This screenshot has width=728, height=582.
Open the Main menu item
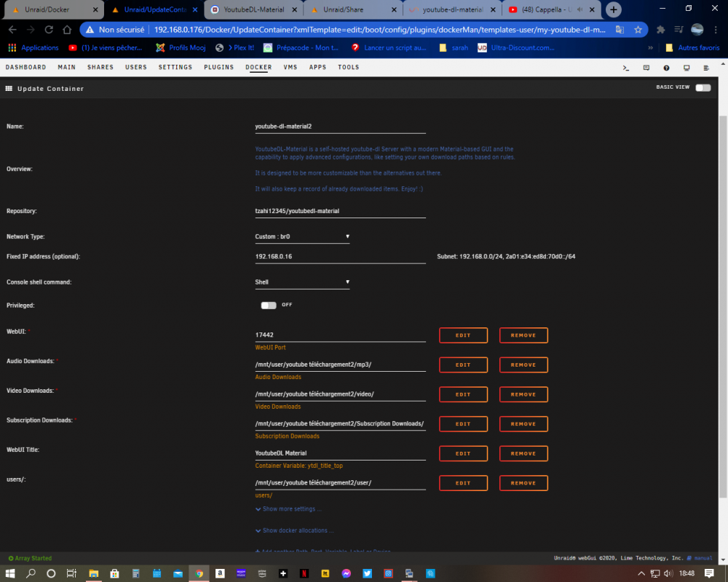pos(66,68)
